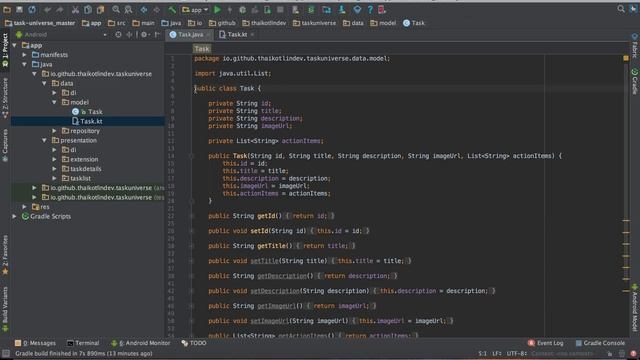Click the Search Everywhere magnifier icon
Viewport: 640px width, 360px height.
tap(621, 9)
